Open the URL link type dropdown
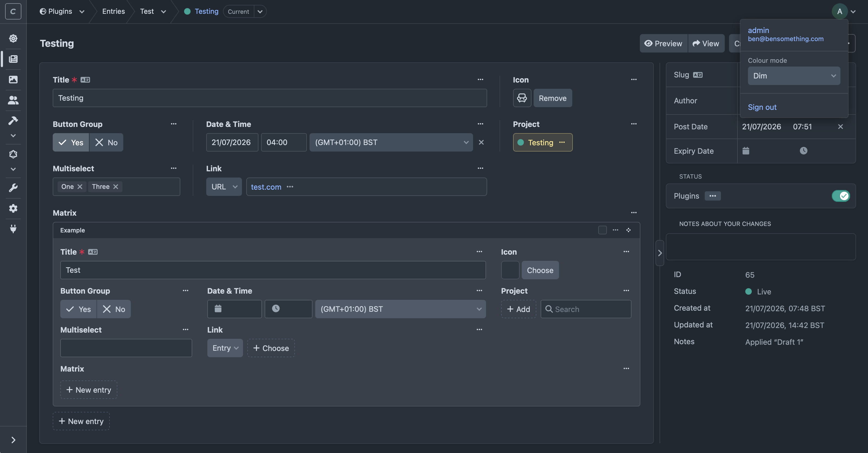The image size is (868, 453). 224,186
